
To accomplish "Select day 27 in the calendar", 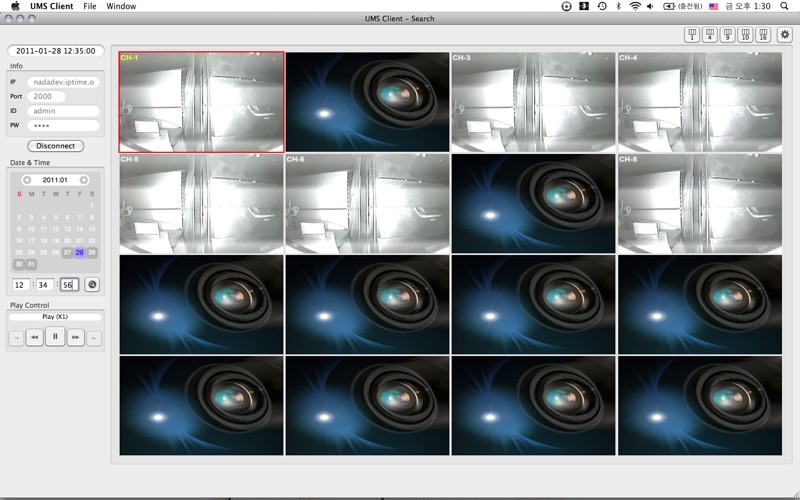I will click(x=68, y=253).
